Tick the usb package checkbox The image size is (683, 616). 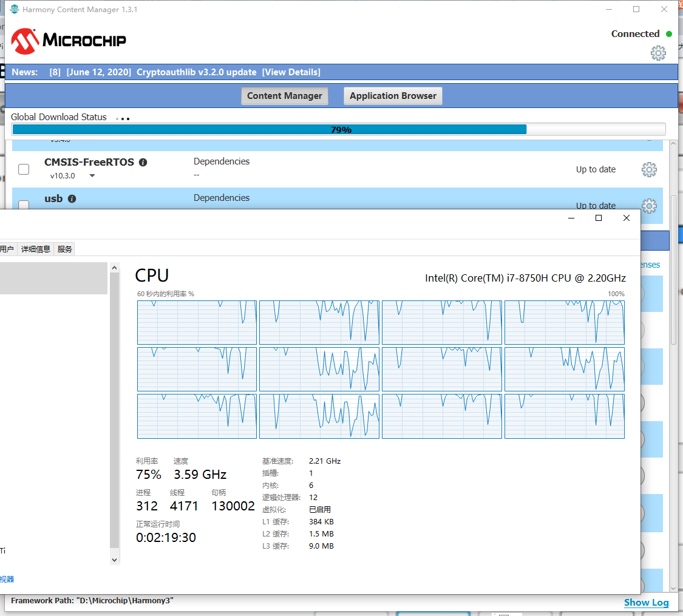point(24,205)
